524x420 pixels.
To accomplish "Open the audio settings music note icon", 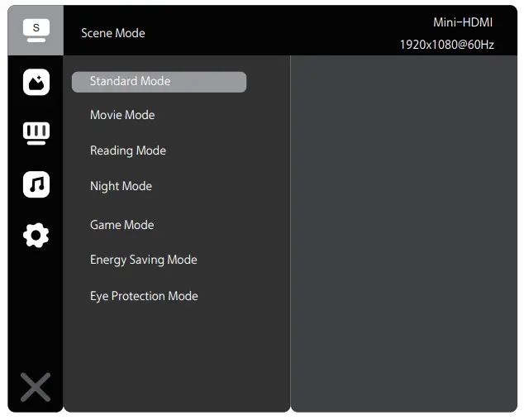I will pos(36,184).
